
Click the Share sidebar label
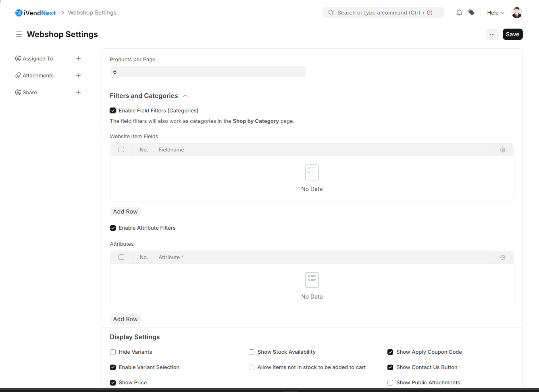pyautogui.click(x=30, y=92)
